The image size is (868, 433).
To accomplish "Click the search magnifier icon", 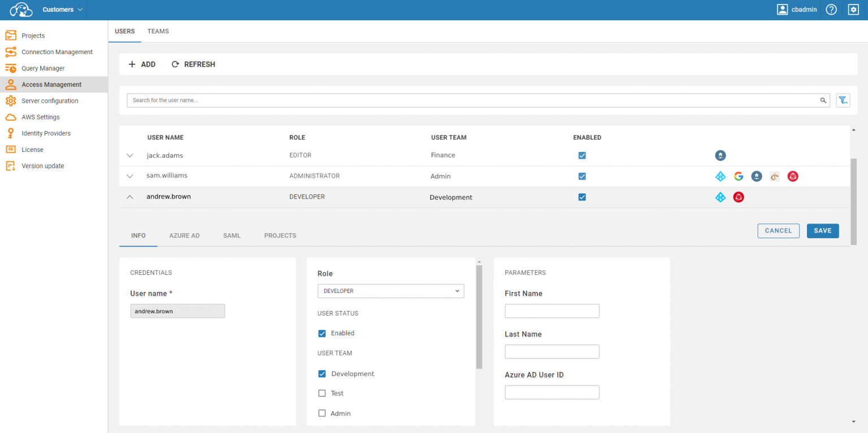I will [x=823, y=100].
